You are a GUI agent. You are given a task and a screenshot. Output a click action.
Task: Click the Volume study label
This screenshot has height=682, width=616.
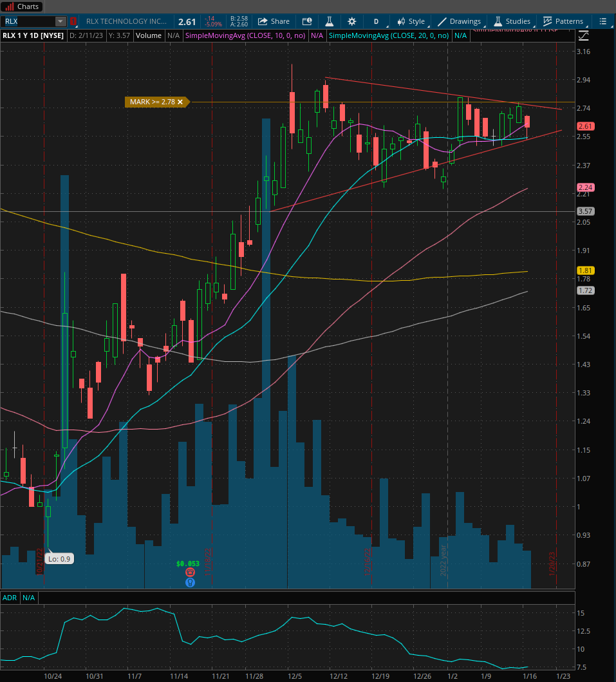[x=148, y=35]
